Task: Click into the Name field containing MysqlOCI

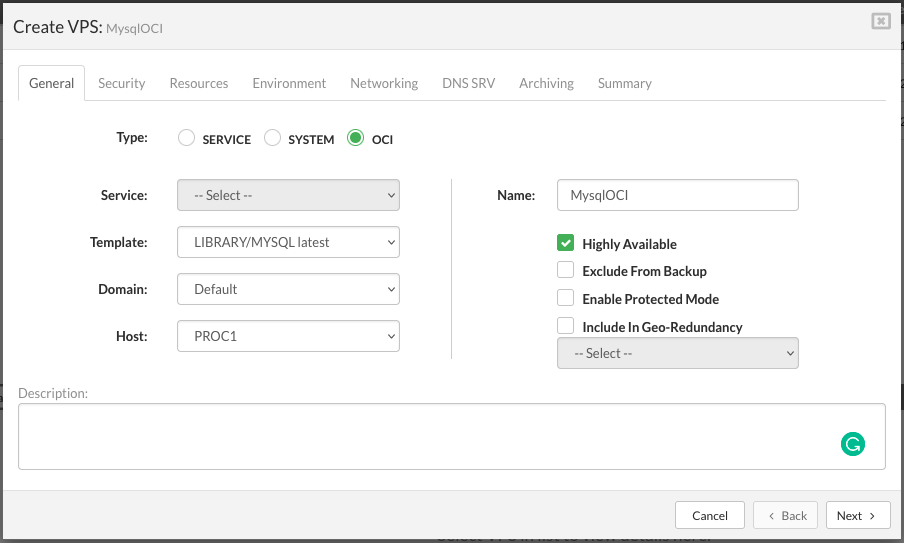Action: (677, 195)
